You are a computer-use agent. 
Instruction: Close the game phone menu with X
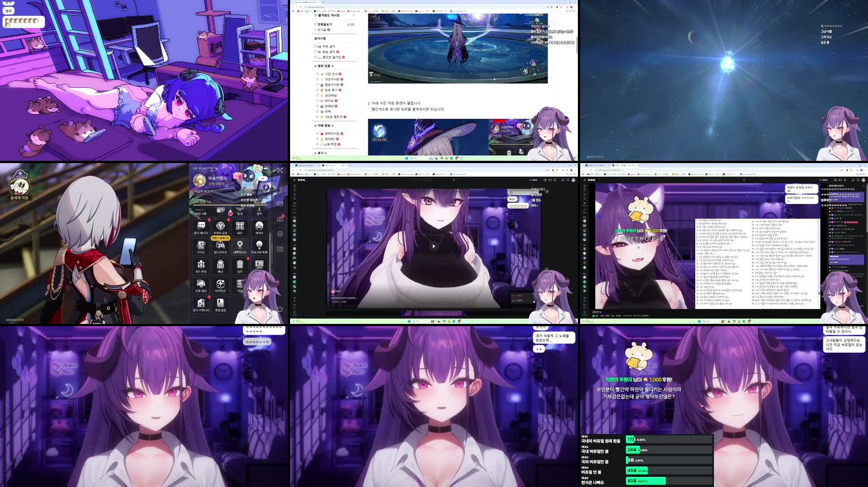[280, 170]
